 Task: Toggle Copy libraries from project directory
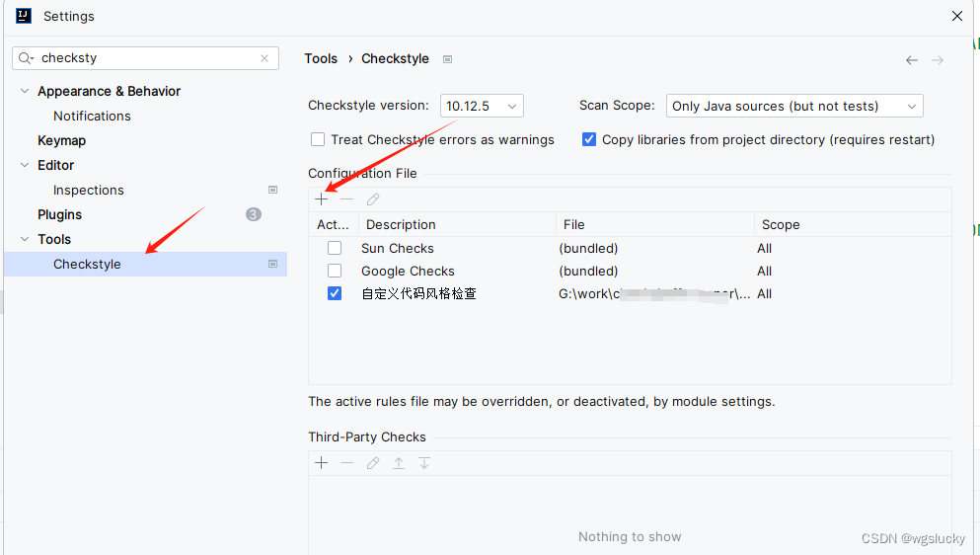[x=589, y=139]
